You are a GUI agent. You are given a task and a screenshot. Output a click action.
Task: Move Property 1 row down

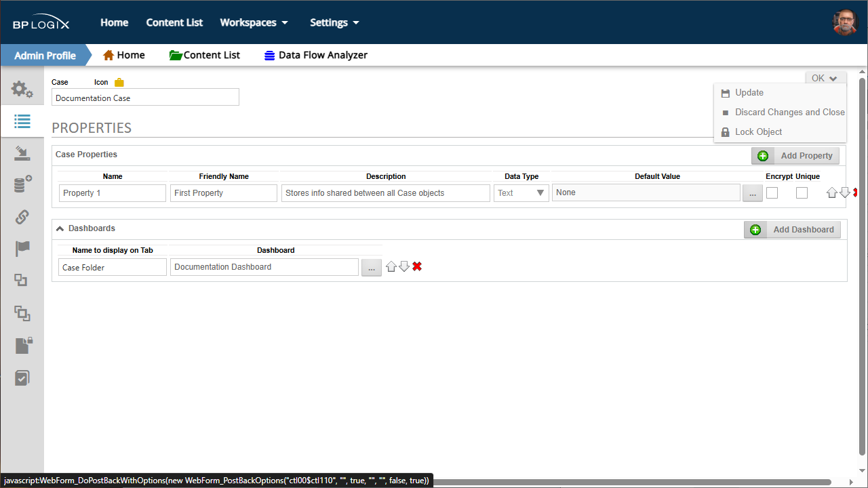coord(845,193)
